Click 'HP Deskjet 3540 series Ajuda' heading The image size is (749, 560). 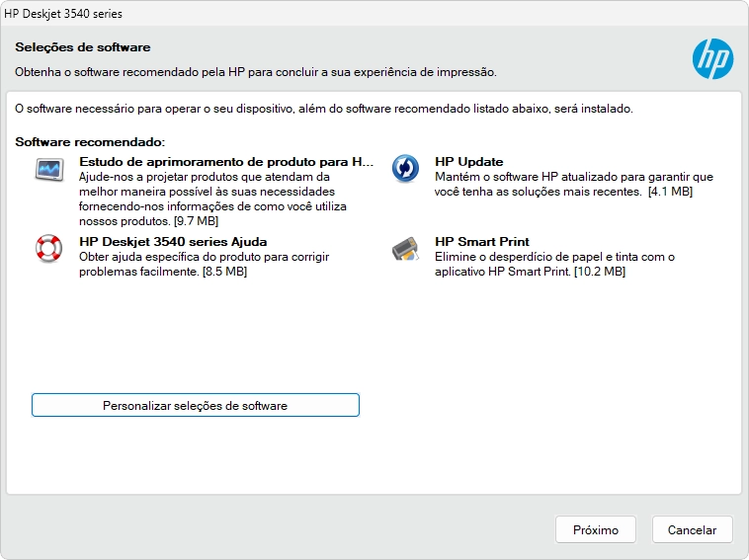point(173,242)
